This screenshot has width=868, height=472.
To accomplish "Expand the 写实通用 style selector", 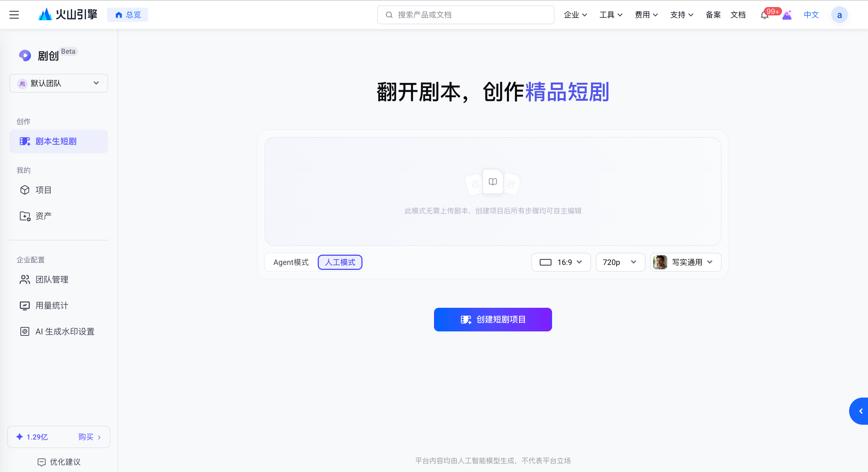I will pos(685,262).
